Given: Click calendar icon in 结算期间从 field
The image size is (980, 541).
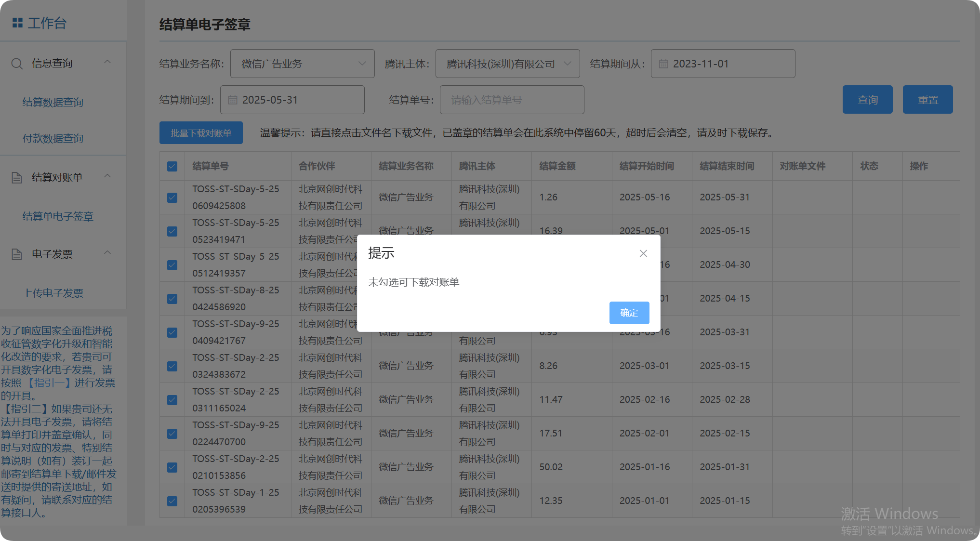Looking at the screenshot, I should point(663,64).
